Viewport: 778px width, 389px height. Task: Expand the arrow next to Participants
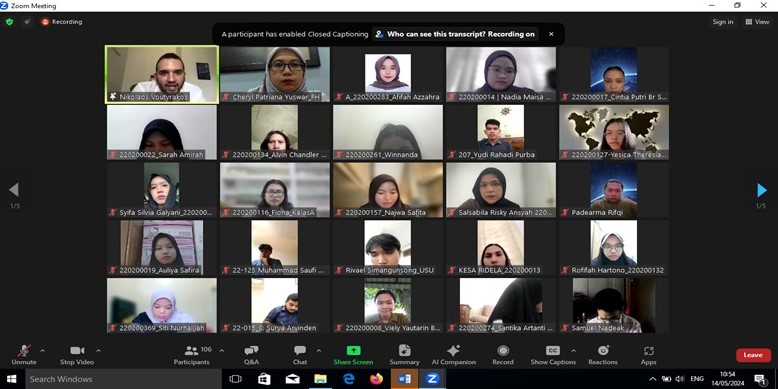[221, 351]
